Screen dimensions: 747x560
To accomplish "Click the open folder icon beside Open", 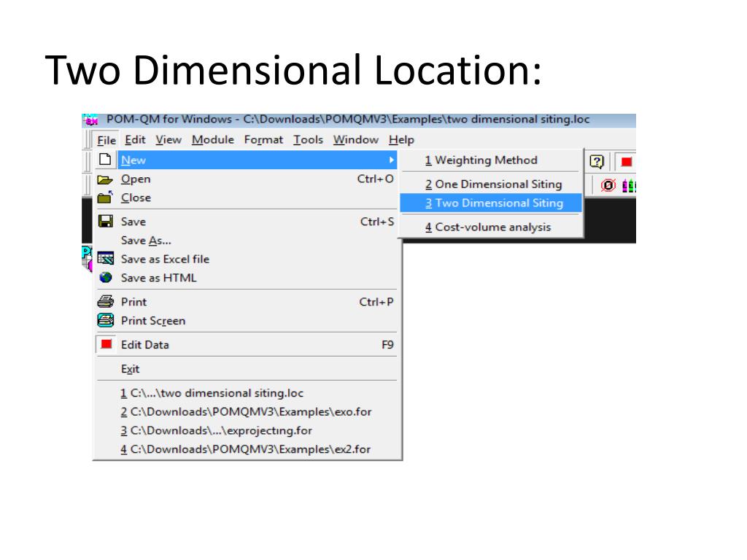I will pos(105,179).
